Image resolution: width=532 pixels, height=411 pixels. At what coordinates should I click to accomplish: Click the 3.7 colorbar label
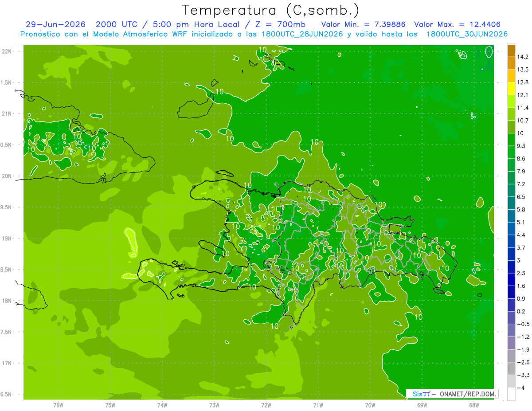[x=521, y=248]
